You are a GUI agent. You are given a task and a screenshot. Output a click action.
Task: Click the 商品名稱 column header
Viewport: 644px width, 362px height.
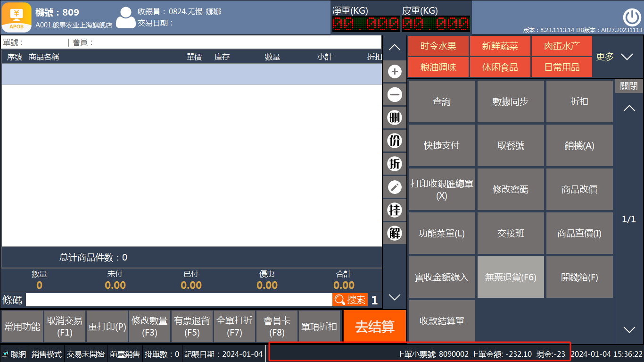click(44, 57)
